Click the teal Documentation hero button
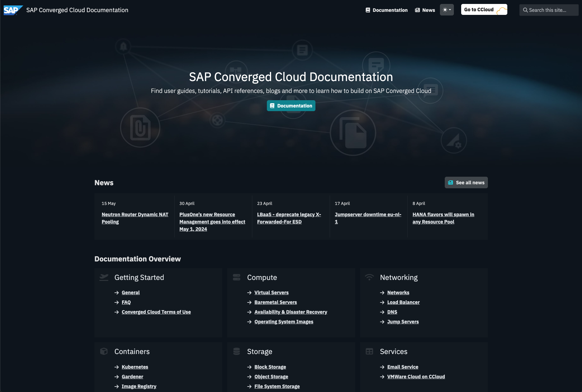Image resolution: width=582 pixels, height=392 pixels. click(x=291, y=106)
